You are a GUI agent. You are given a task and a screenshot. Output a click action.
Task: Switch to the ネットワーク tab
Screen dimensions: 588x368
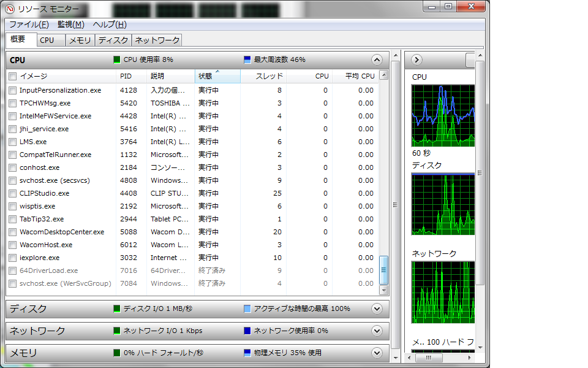[x=157, y=40]
